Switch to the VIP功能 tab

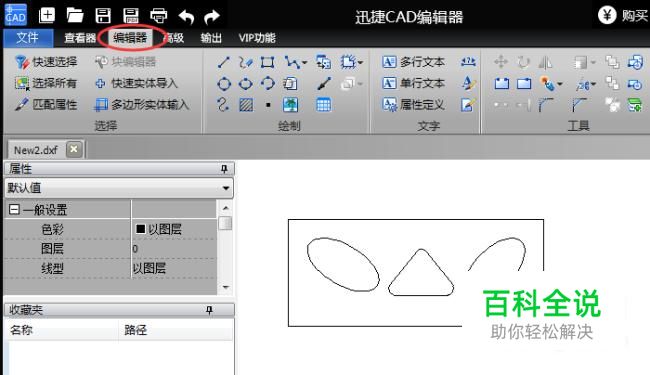[x=257, y=38]
